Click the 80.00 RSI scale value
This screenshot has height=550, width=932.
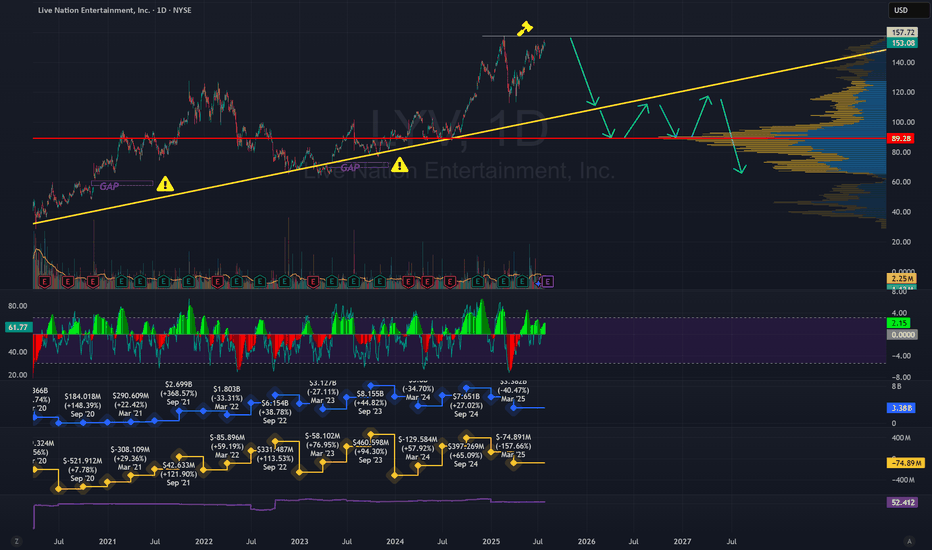(x=17, y=306)
